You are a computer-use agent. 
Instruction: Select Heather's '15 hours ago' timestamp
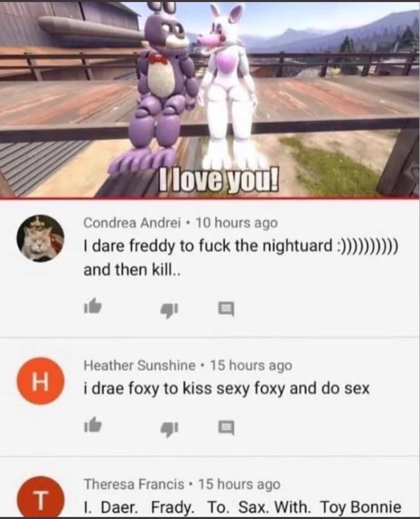click(251, 365)
